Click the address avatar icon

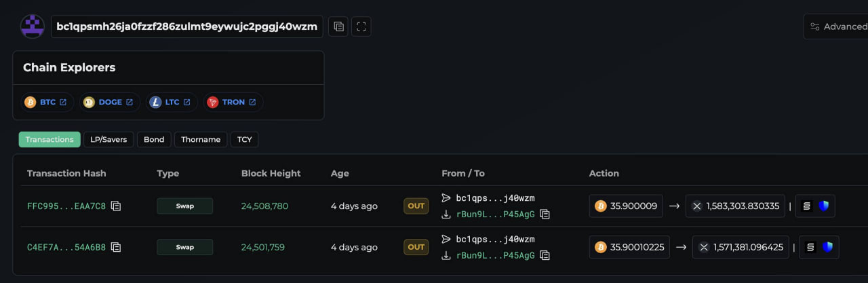[33, 26]
